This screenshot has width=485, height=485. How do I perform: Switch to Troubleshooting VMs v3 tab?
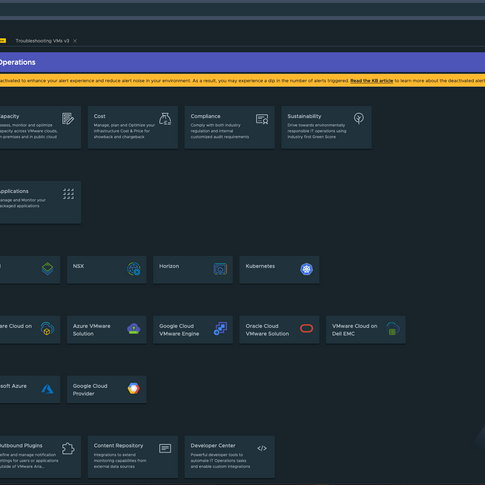[x=42, y=41]
